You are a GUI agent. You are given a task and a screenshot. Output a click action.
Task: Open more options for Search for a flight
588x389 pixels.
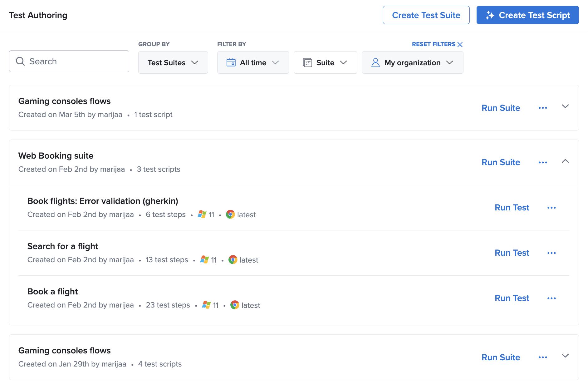click(551, 253)
